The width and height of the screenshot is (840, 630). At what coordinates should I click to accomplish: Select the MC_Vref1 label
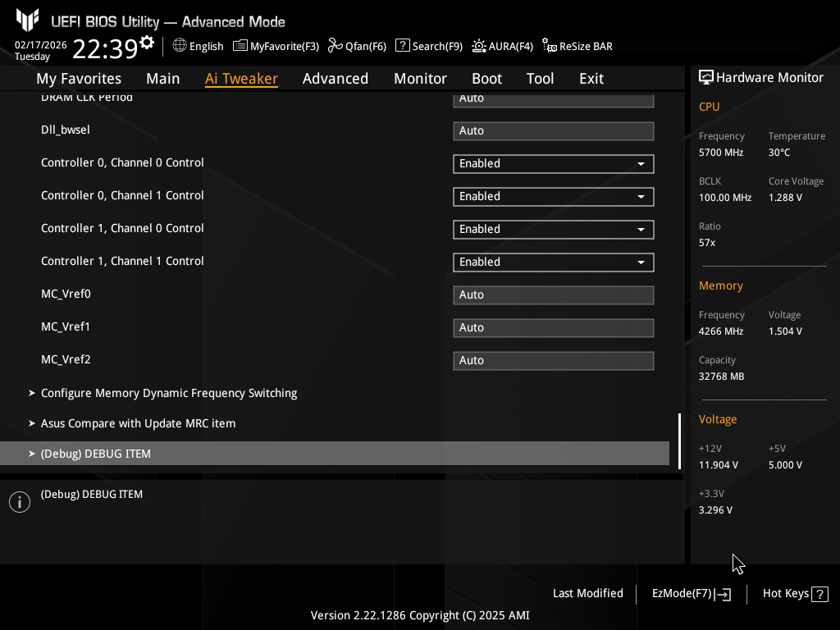(66, 326)
